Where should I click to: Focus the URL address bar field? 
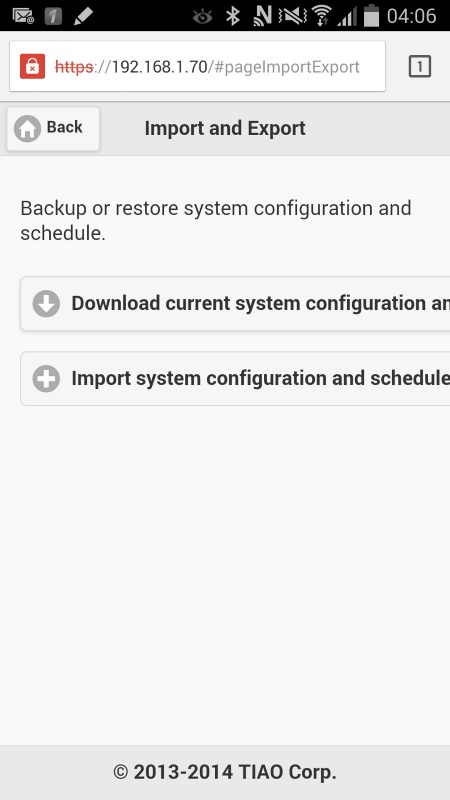coord(197,66)
